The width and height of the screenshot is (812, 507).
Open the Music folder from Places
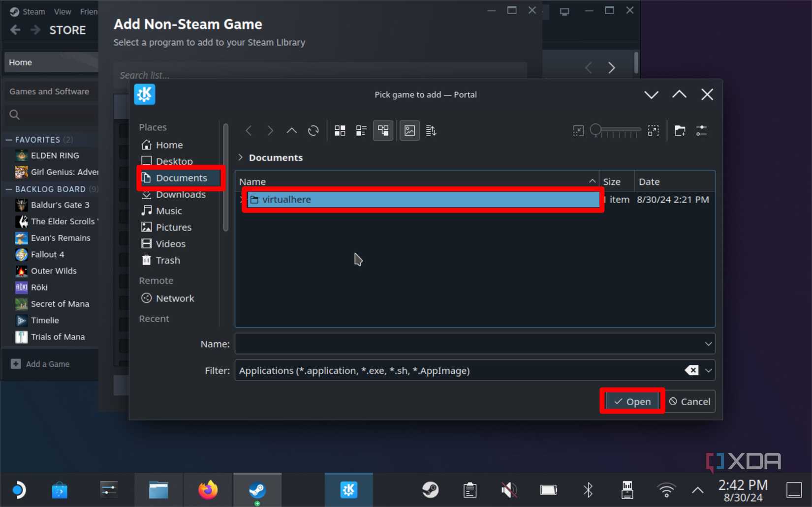[168, 210]
